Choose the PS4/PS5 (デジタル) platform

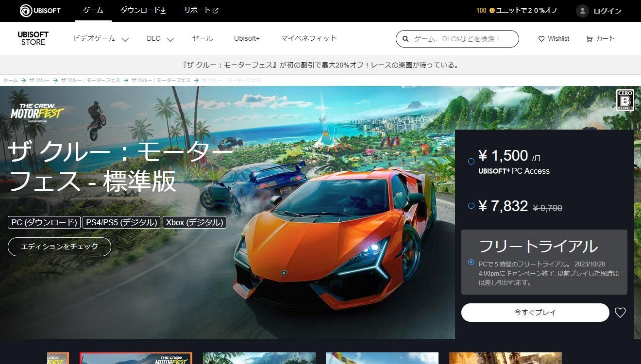(121, 222)
